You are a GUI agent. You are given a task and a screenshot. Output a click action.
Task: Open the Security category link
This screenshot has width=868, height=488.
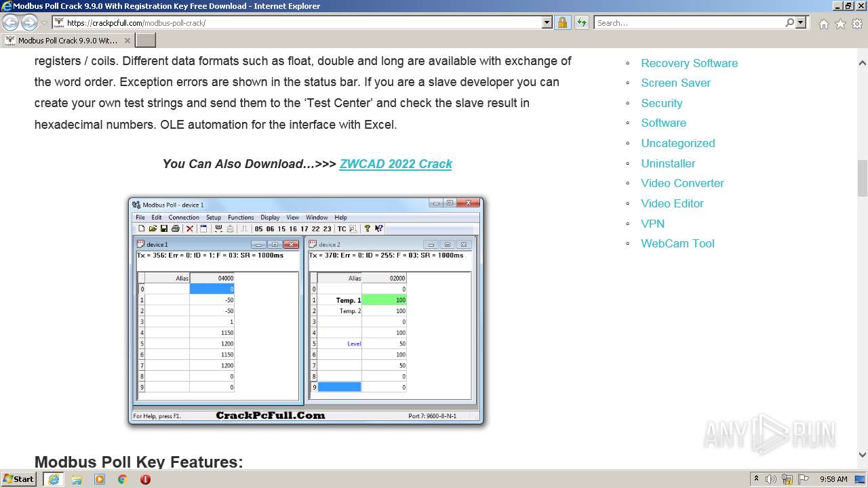pyautogui.click(x=661, y=103)
